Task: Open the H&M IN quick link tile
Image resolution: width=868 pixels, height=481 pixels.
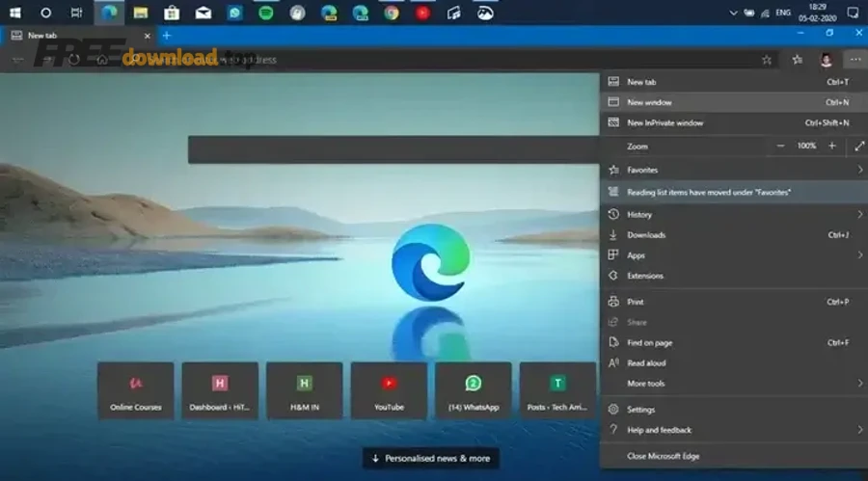Action: coord(305,390)
